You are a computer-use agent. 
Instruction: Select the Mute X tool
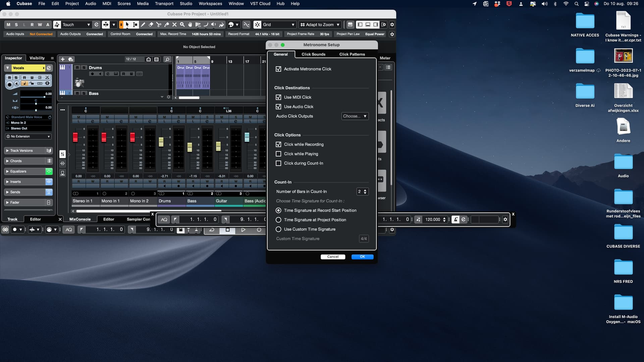[x=174, y=24]
